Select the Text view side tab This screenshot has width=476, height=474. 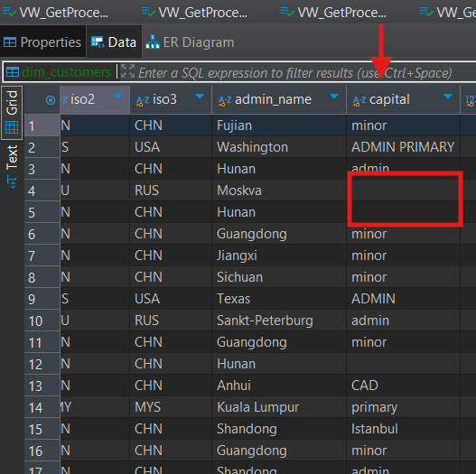coord(12,167)
